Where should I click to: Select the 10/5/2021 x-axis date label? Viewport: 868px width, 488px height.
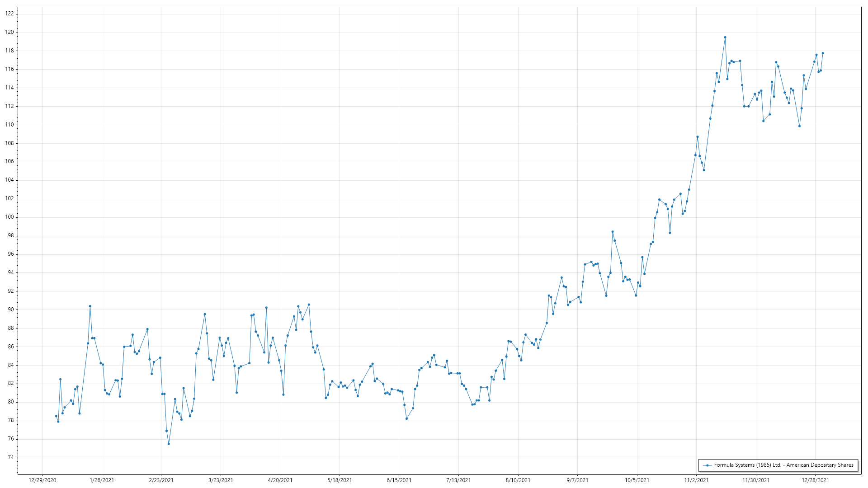click(637, 480)
